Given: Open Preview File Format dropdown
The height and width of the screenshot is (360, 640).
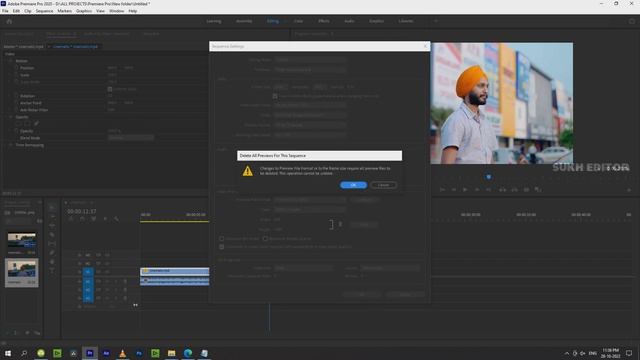Looking at the screenshot, I should click(310, 200).
